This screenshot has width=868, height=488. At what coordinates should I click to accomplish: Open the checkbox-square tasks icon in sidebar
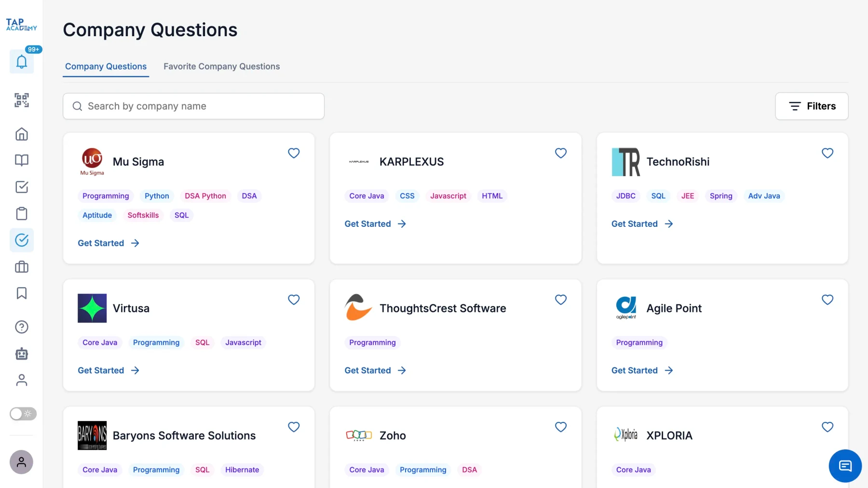tap(22, 187)
